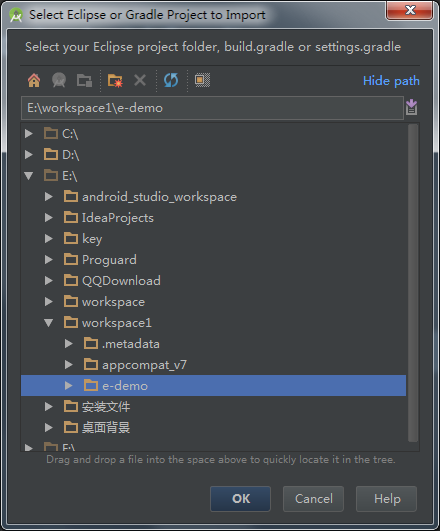Go to the Home directory icon

coord(34,81)
